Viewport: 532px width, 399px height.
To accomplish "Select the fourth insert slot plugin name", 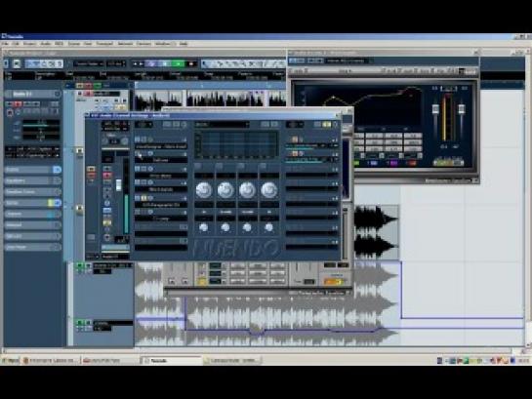I will pos(161,189).
